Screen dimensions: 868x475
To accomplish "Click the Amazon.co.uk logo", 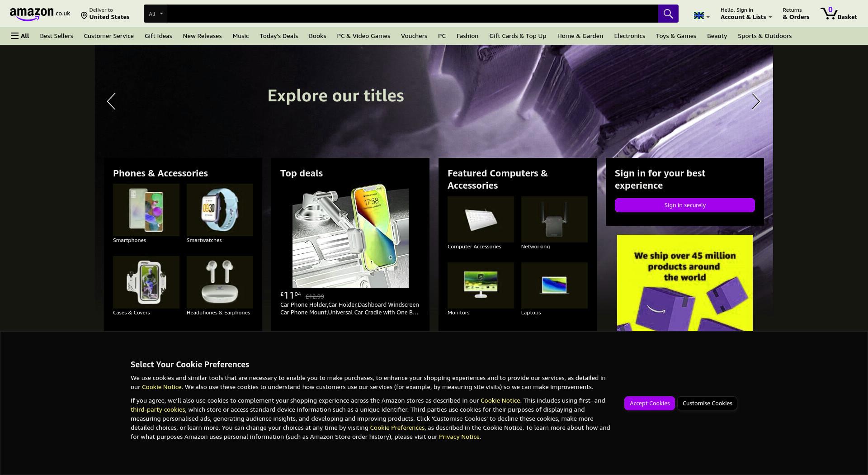I will (40, 14).
